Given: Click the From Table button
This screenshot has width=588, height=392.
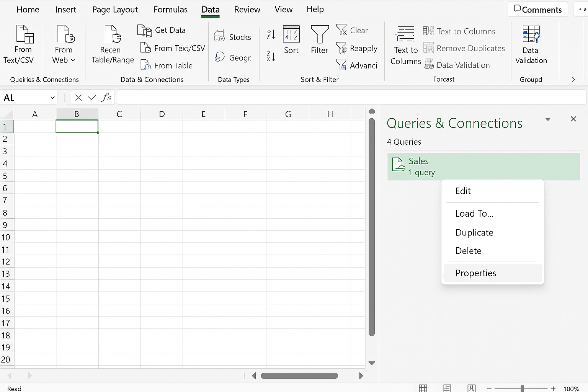Looking at the screenshot, I should (167, 65).
